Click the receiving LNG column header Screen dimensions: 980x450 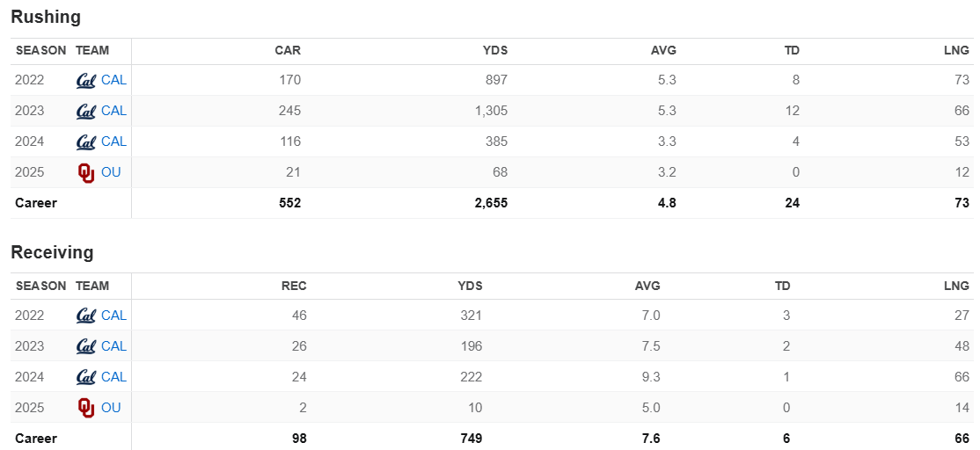pos(956,286)
